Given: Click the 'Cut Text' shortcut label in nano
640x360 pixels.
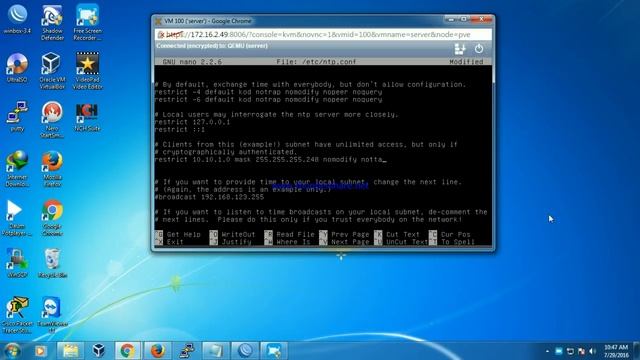Looking at the screenshot, I should point(403,235).
